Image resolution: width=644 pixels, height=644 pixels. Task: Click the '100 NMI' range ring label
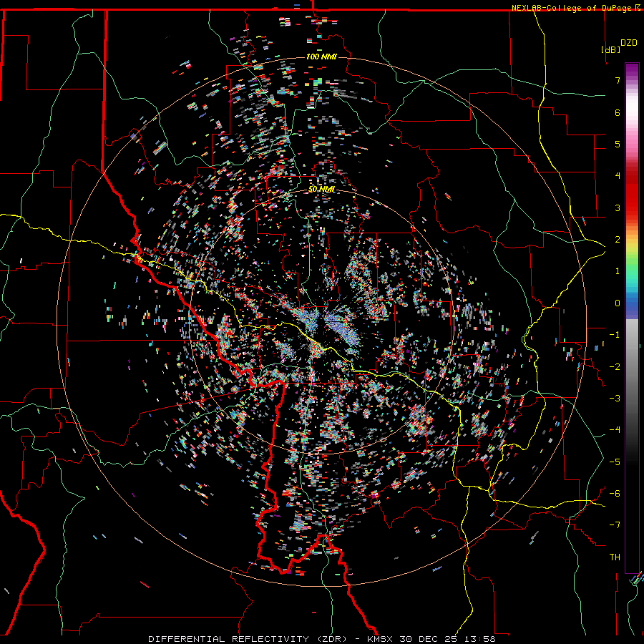[x=321, y=57]
